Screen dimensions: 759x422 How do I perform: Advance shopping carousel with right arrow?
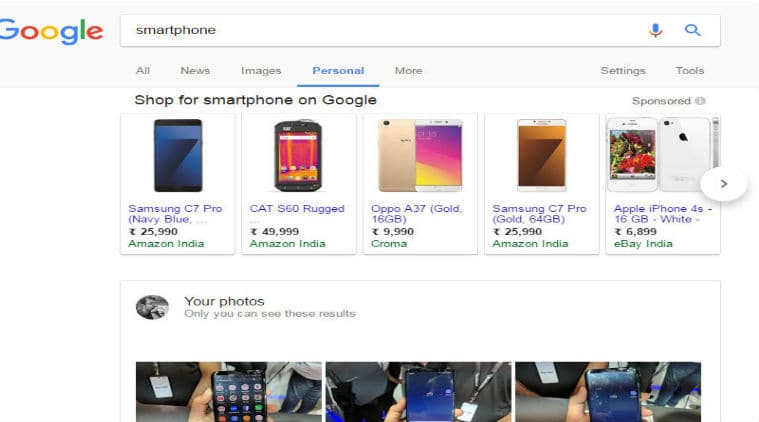[x=724, y=184]
